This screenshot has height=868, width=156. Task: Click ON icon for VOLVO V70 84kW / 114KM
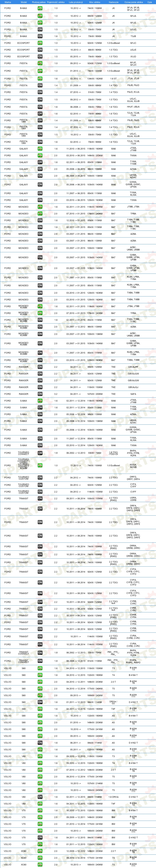[40, 837]
